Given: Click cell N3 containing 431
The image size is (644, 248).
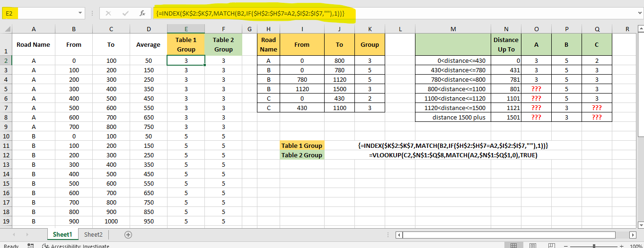Looking at the screenshot, I should coord(506,70).
